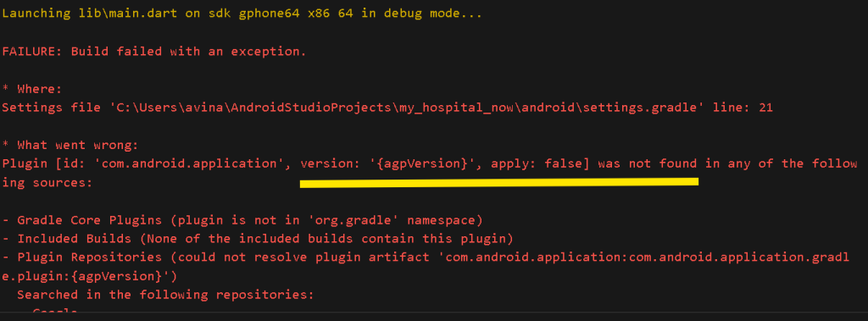Click the yellow highlight underline
The image size is (868, 321).
click(498, 182)
